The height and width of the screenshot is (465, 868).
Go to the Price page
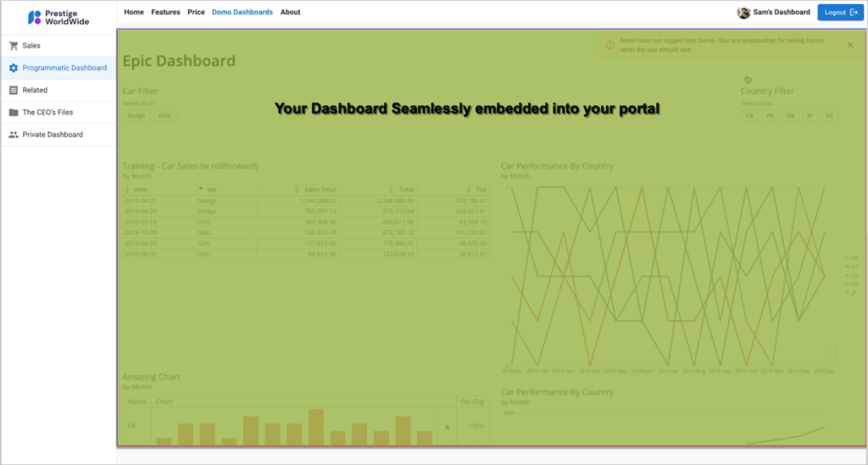pyautogui.click(x=196, y=12)
